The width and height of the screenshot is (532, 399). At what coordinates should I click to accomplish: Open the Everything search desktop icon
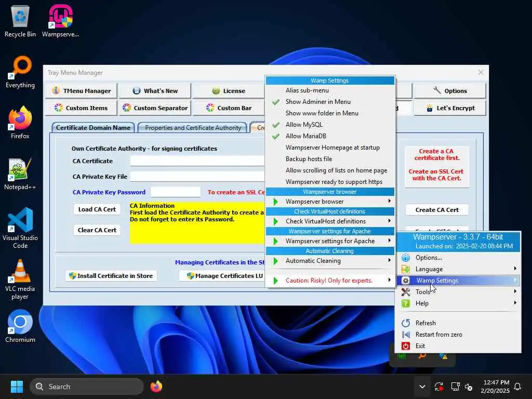pos(20,72)
